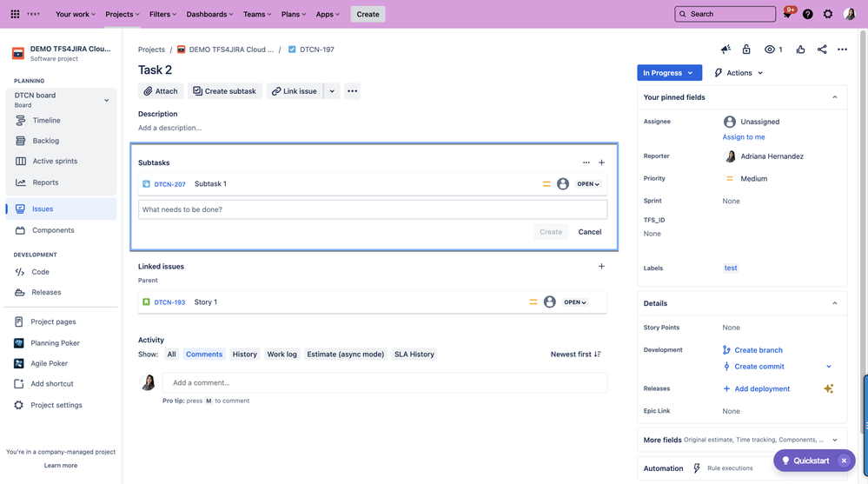Switch to the History activity tab
The image size is (868, 484).
[x=245, y=355]
